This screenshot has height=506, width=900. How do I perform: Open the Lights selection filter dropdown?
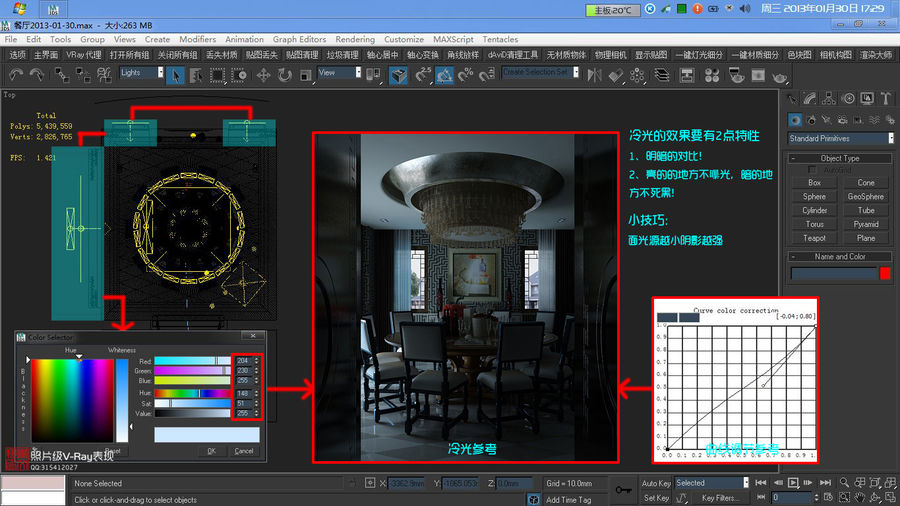[141, 72]
